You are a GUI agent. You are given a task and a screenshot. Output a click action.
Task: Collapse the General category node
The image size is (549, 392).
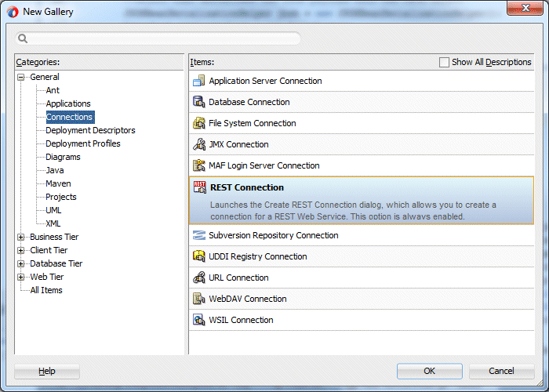coord(21,77)
